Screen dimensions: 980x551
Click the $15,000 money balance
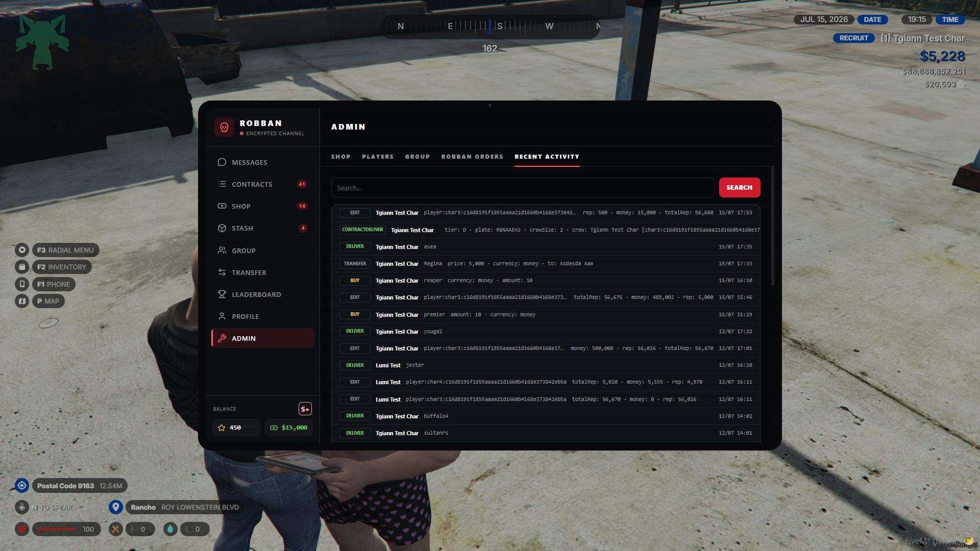(x=289, y=428)
